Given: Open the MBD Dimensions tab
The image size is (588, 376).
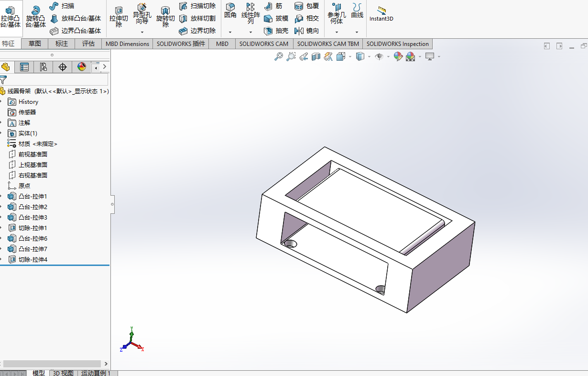Looking at the screenshot, I should click(x=128, y=44).
